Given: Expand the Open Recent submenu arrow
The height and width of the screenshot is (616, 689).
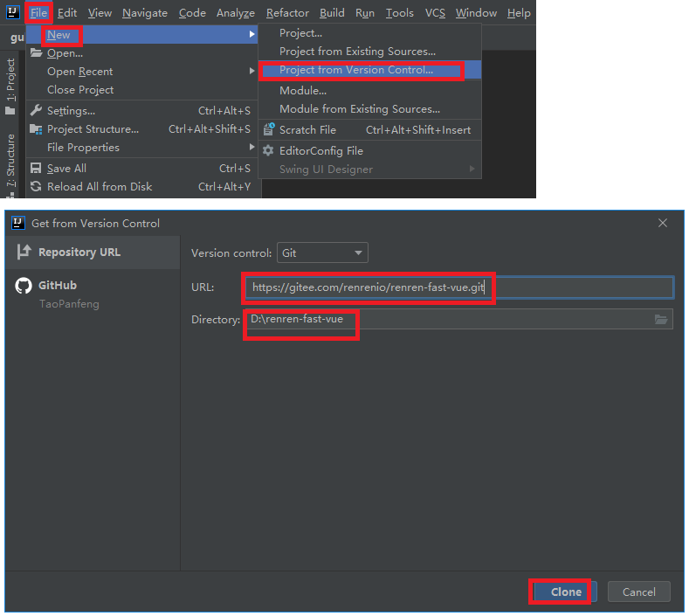Looking at the screenshot, I should click(x=251, y=71).
